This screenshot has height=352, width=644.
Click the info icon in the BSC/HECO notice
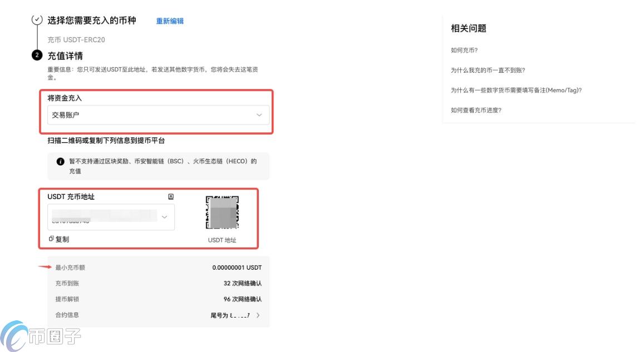click(x=60, y=161)
